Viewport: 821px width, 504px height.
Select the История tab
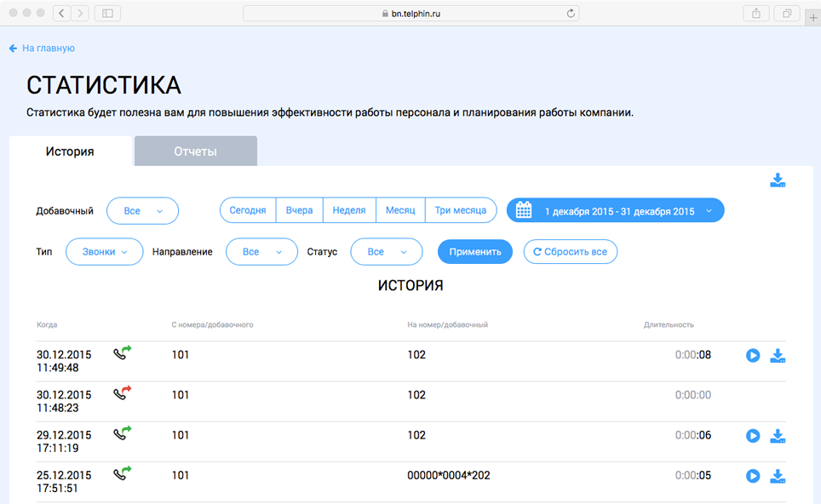point(70,152)
